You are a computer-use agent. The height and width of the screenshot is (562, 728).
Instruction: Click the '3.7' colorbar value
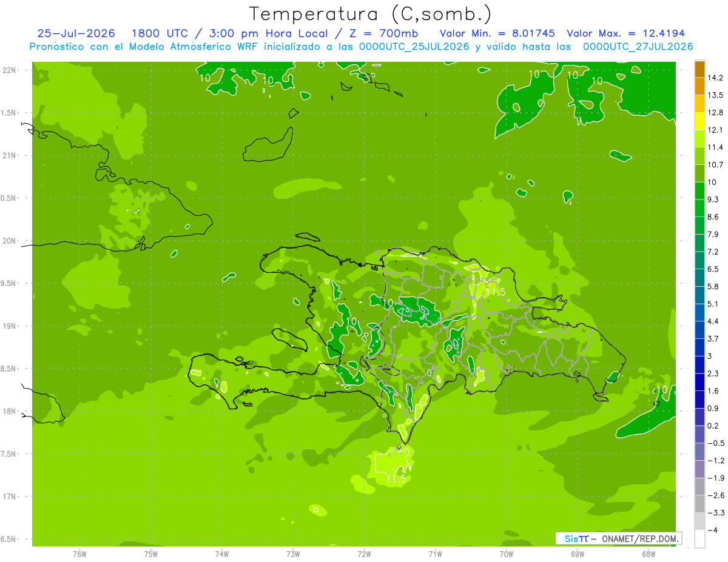pyautogui.click(x=714, y=339)
